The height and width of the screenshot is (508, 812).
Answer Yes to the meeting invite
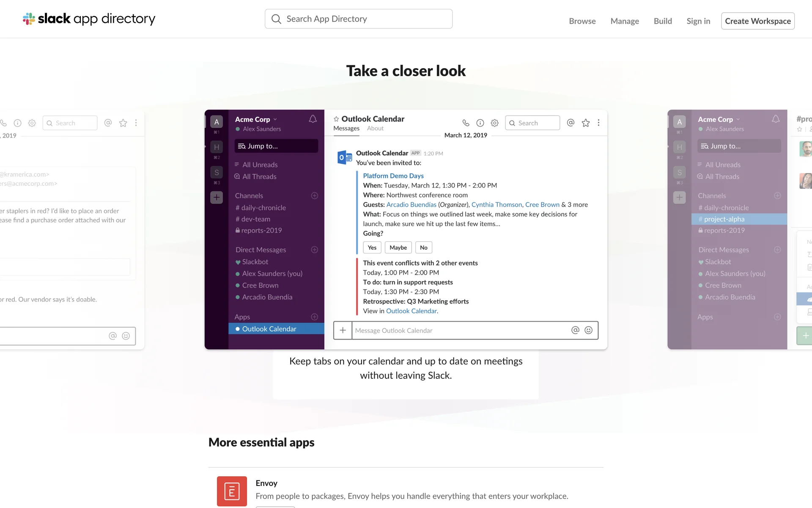[x=372, y=248]
